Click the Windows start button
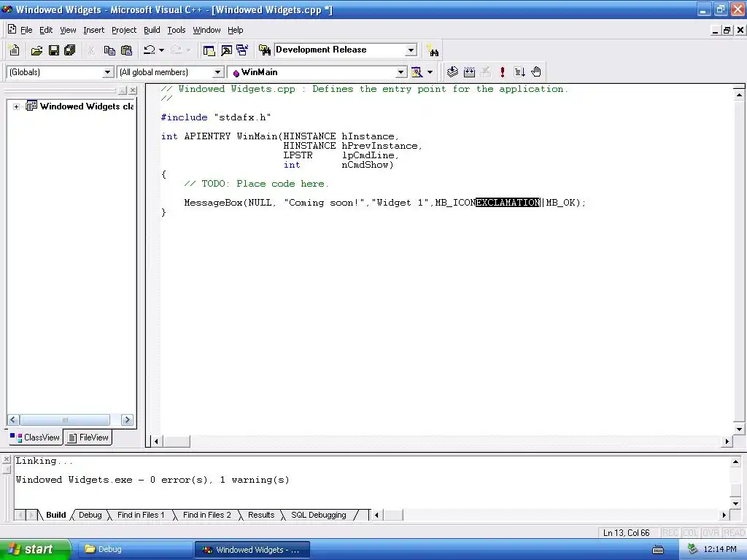This screenshot has height=560, width=747. [35, 549]
